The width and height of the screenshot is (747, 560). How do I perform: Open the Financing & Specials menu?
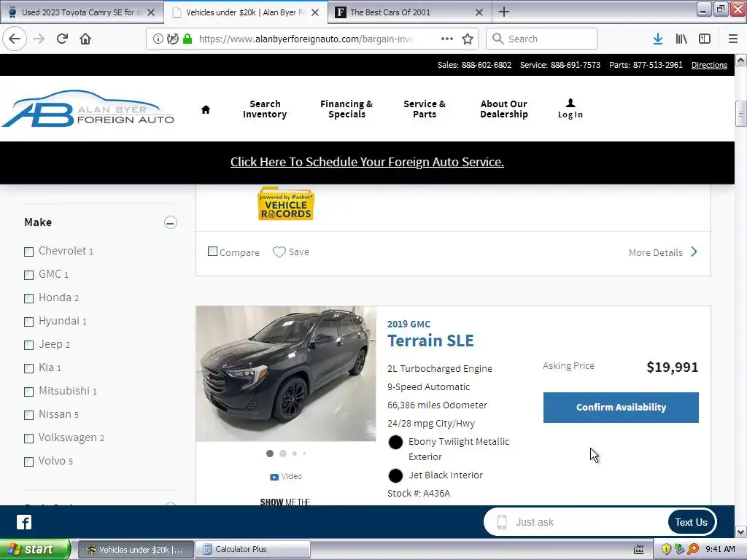point(347,109)
